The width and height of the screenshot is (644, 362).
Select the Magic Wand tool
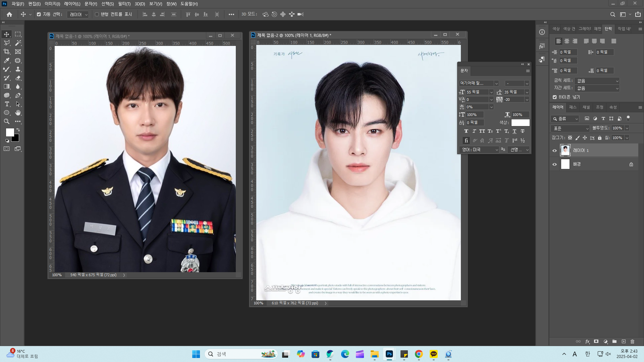click(x=18, y=43)
